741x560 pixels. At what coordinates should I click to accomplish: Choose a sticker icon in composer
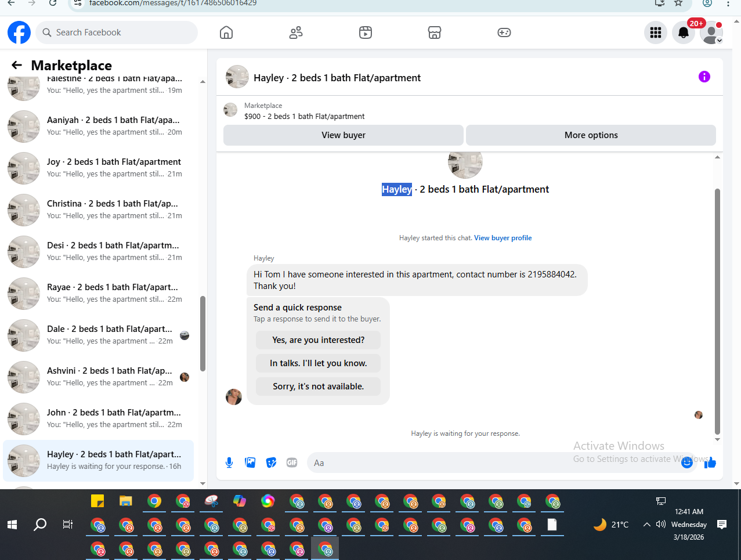[271, 463]
